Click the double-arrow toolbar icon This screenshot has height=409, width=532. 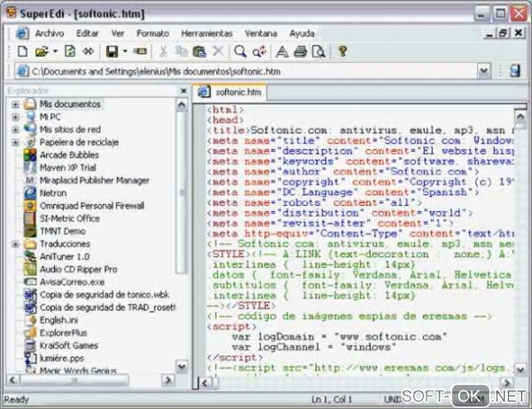88,52
